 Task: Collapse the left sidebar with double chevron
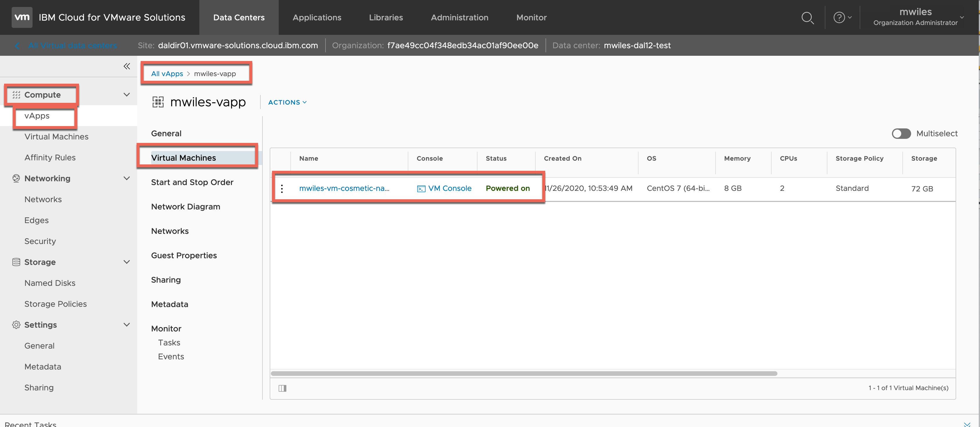coord(127,66)
